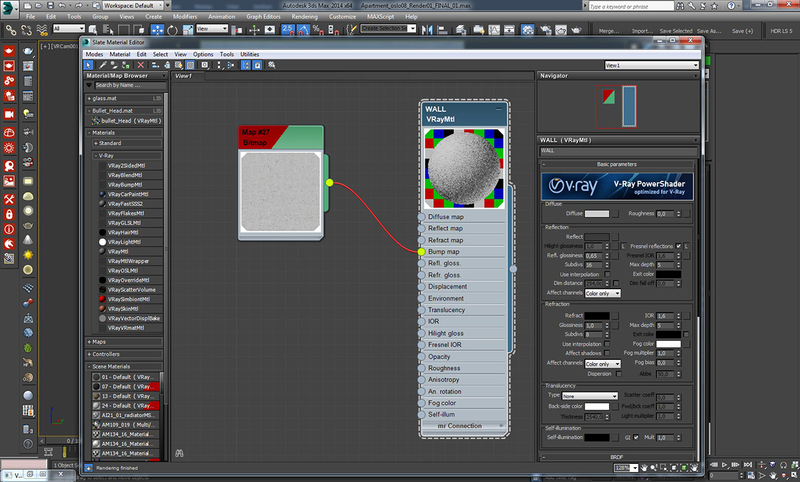Click the Save As... button
The height and width of the screenshot is (482, 800).
[709, 31]
